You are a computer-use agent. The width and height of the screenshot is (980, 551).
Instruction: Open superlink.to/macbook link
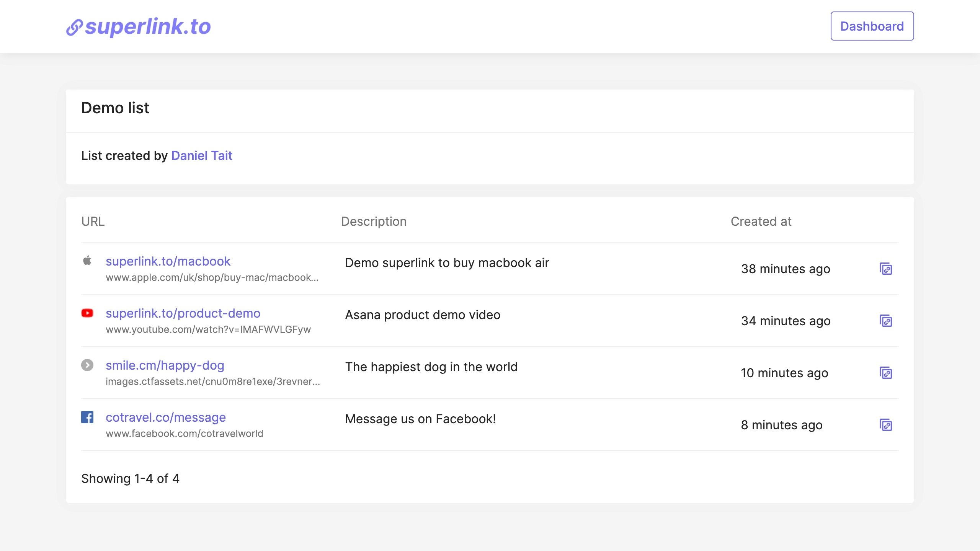[168, 261]
